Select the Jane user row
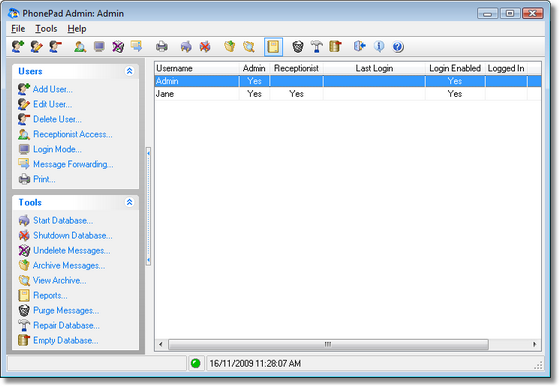 (x=348, y=94)
